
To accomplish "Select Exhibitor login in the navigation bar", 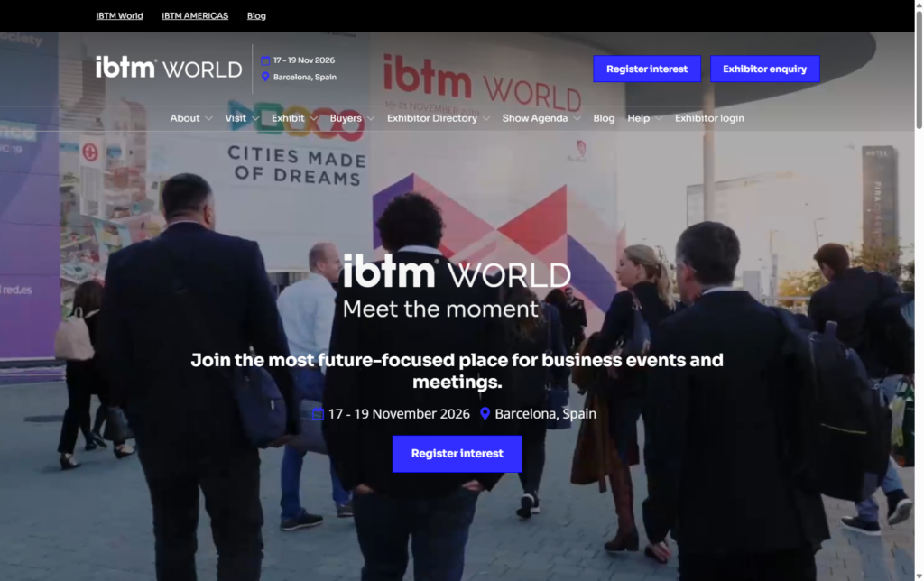I will (x=709, y=118).
